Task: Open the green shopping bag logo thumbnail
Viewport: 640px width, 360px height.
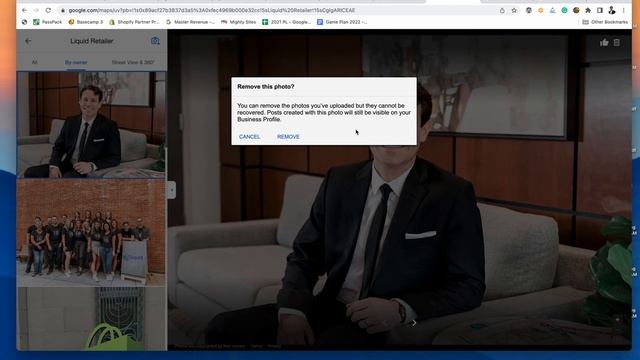Action: [91, 319]
